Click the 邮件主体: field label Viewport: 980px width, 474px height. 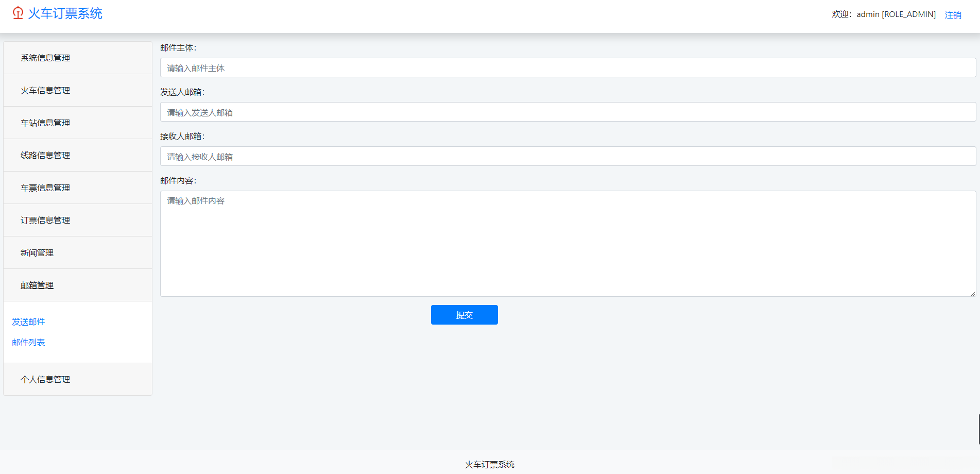178,47
